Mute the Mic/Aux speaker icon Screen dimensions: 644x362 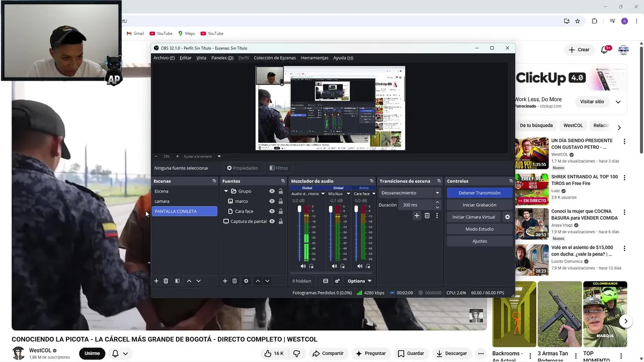[334, 266]
